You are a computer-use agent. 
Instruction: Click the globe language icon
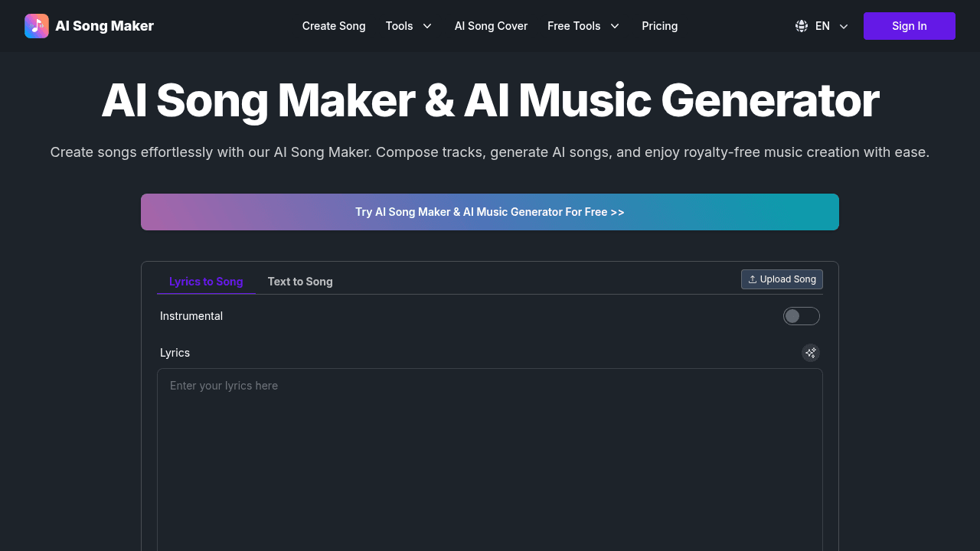pyautogui.click(x=802, y=26)
